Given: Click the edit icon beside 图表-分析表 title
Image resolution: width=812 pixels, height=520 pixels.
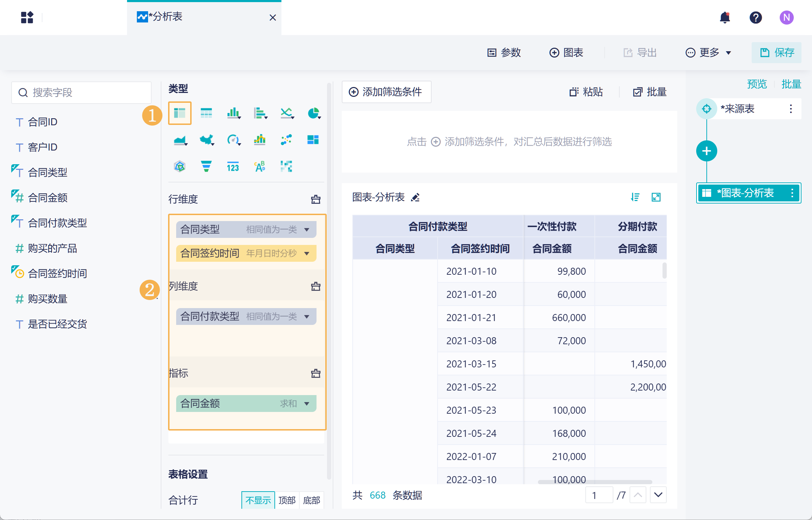Looking at the screenshot, I should tap(415, 198).
